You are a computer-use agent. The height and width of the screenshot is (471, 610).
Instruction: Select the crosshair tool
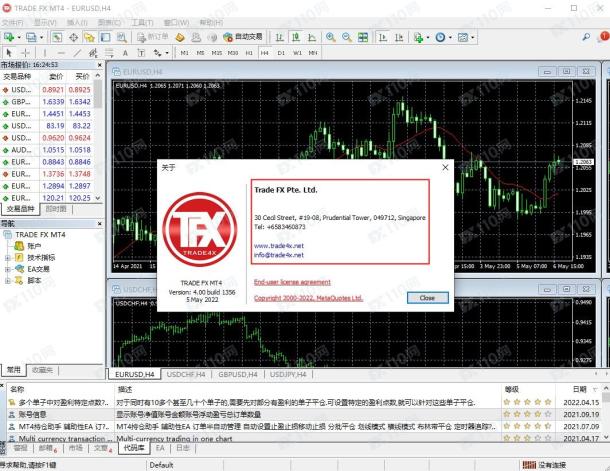(x=26, y=53)
